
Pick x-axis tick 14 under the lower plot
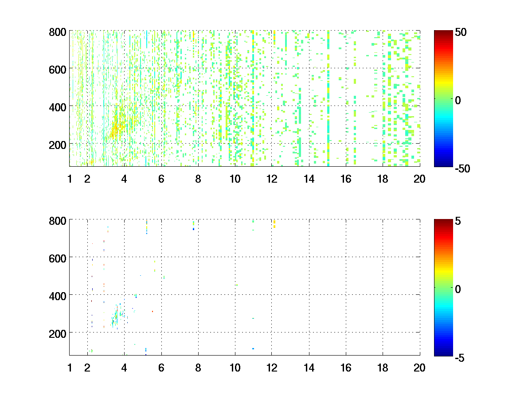tap(309, 368)
